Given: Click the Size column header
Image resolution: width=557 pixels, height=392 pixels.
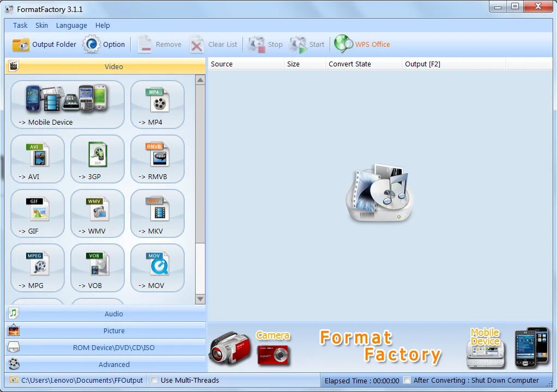Looking at the screenshot, I should (x=305, y=64).
